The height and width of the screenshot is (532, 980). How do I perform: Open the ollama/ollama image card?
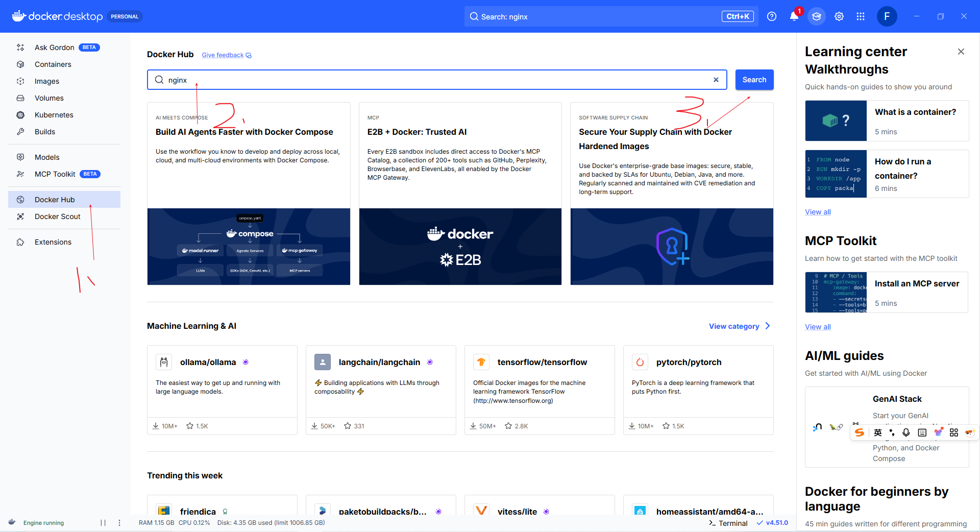click(222, 390)
